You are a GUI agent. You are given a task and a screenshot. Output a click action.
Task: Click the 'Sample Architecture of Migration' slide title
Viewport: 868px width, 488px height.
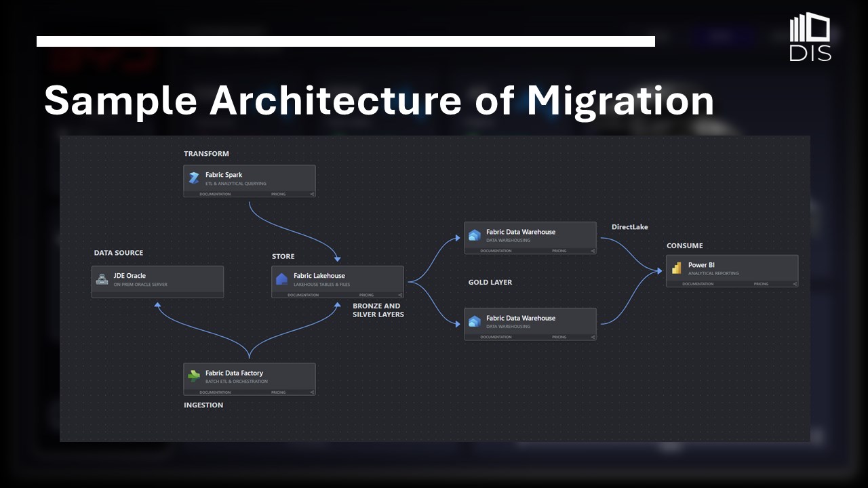coord(379,100)
